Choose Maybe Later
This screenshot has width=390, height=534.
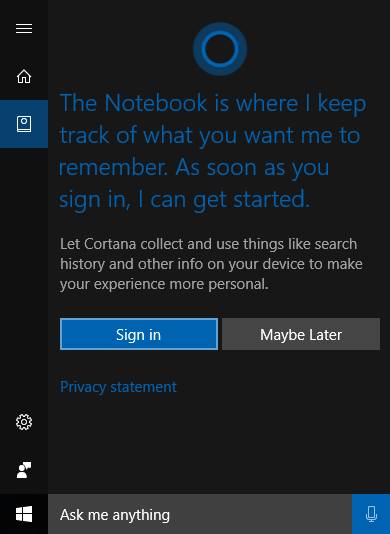point(301,334)
